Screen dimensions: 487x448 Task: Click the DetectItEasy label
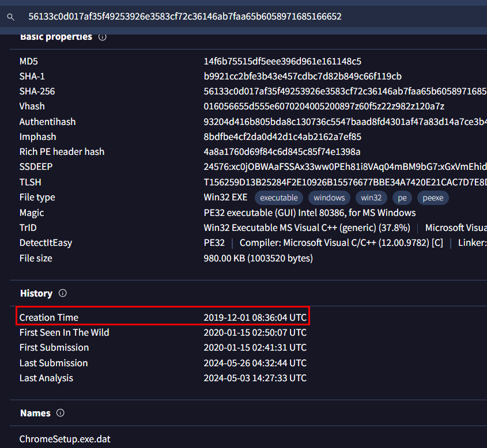tap(46, 242)
